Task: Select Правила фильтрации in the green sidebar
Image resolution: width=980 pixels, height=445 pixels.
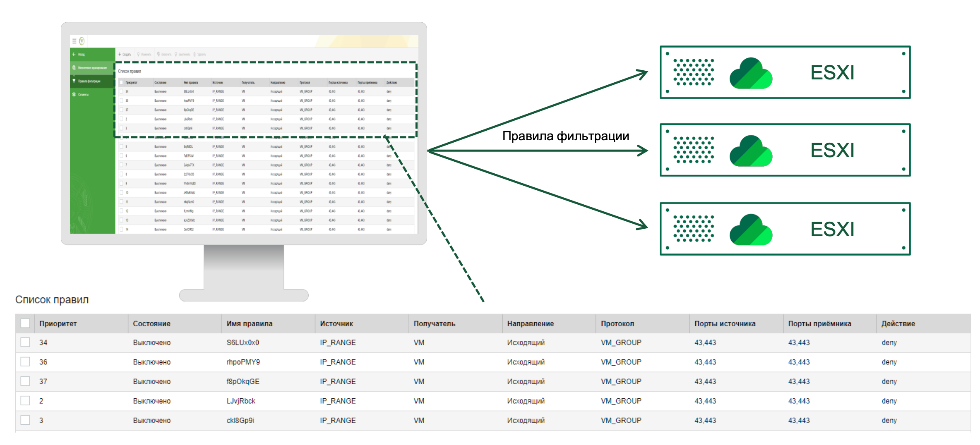Action: 93,81
